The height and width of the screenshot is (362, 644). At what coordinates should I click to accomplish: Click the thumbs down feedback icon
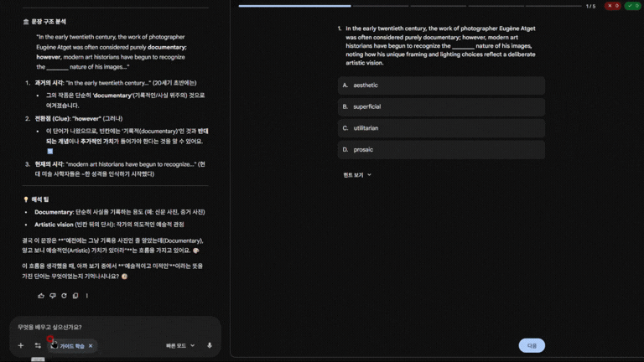[x=53, y=296]
